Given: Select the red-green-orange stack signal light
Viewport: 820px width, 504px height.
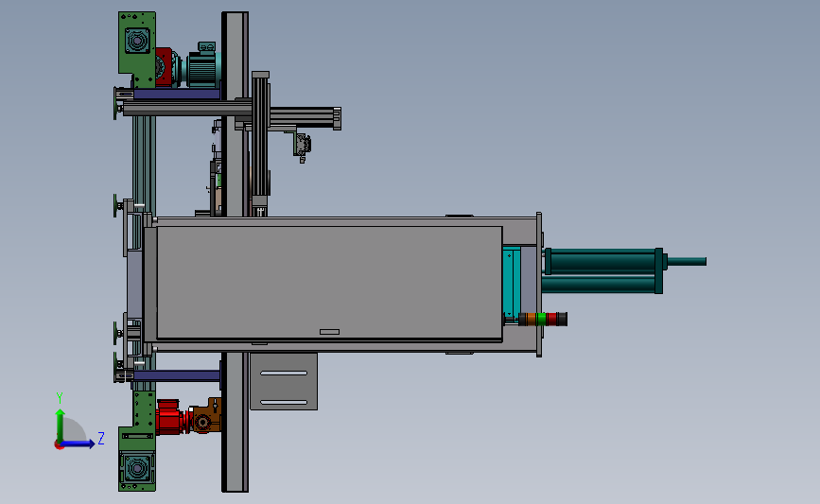Looking at the screenshot, I should pos(542,319).
